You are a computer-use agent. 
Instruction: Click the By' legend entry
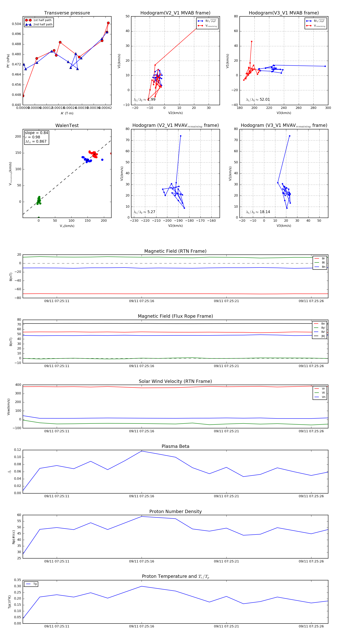[320, 328]
